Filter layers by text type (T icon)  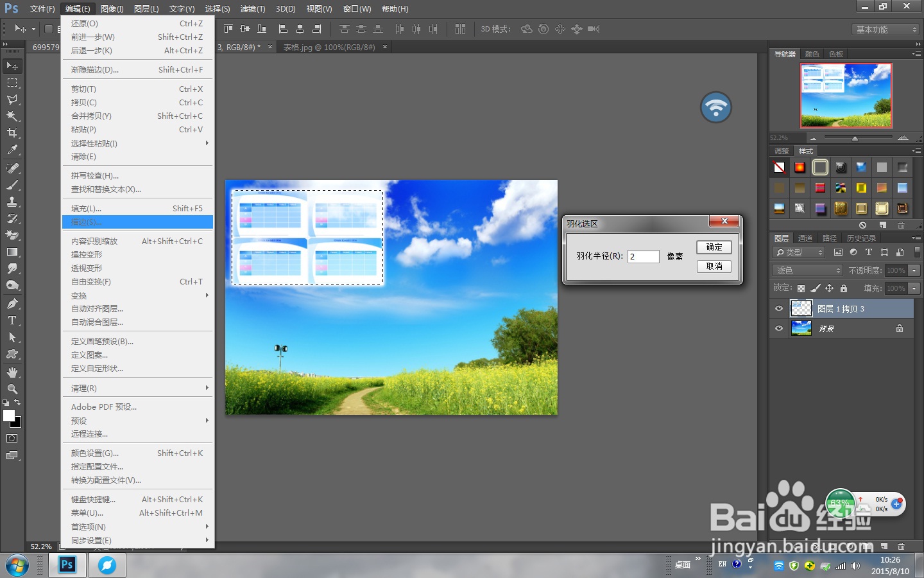coord(869,252)
